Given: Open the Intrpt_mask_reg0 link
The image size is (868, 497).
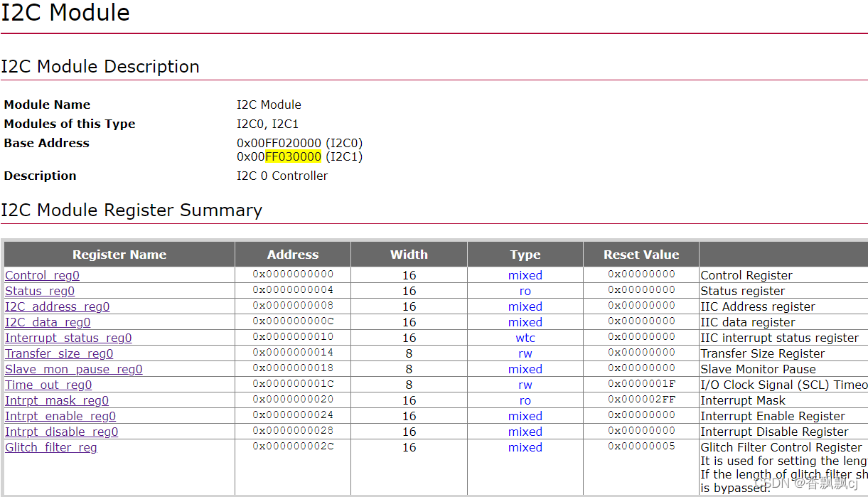Looking at the screenshot, I should (56, 400).
